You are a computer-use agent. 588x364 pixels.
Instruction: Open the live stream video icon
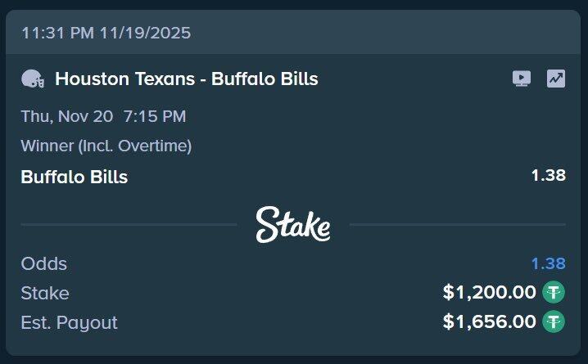coord(522,79)
